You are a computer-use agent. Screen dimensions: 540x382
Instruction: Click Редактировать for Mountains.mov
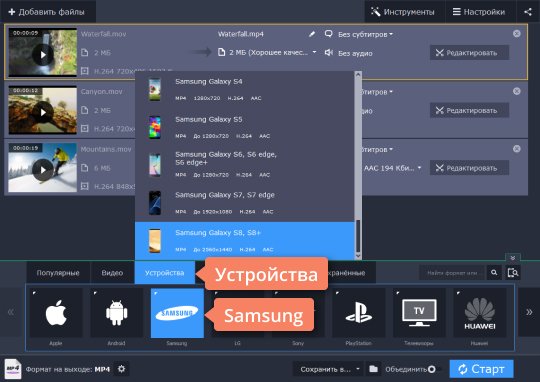point(469,168)
